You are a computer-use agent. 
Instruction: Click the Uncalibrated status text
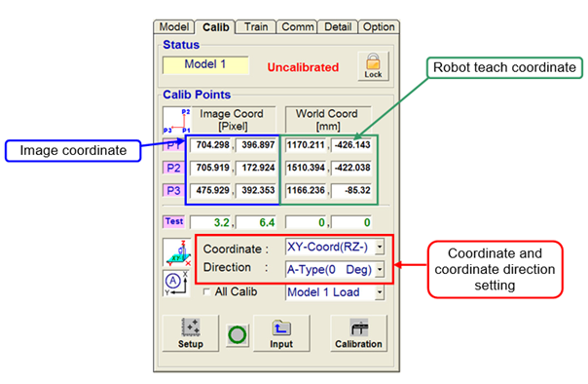[303, 67]
